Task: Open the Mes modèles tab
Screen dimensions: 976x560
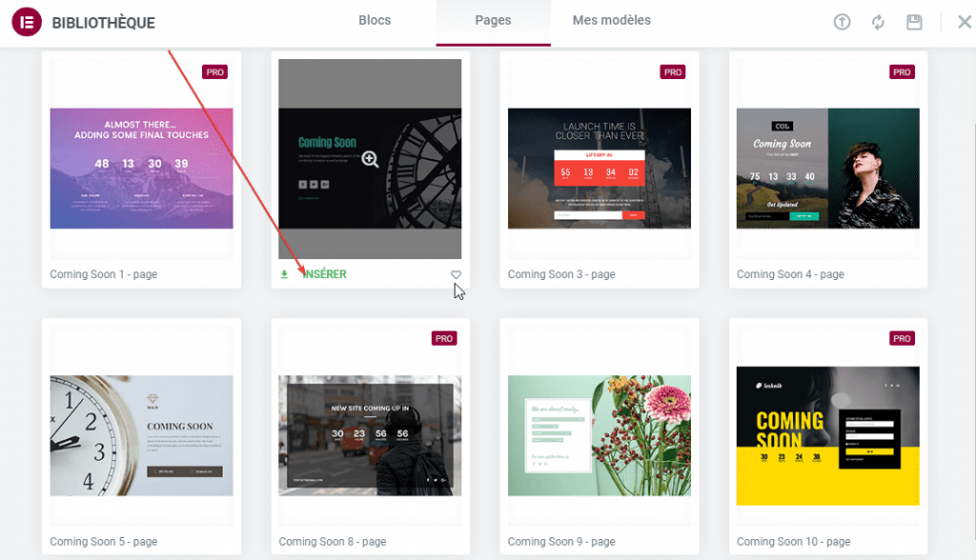Action: (x=611, y=20)
